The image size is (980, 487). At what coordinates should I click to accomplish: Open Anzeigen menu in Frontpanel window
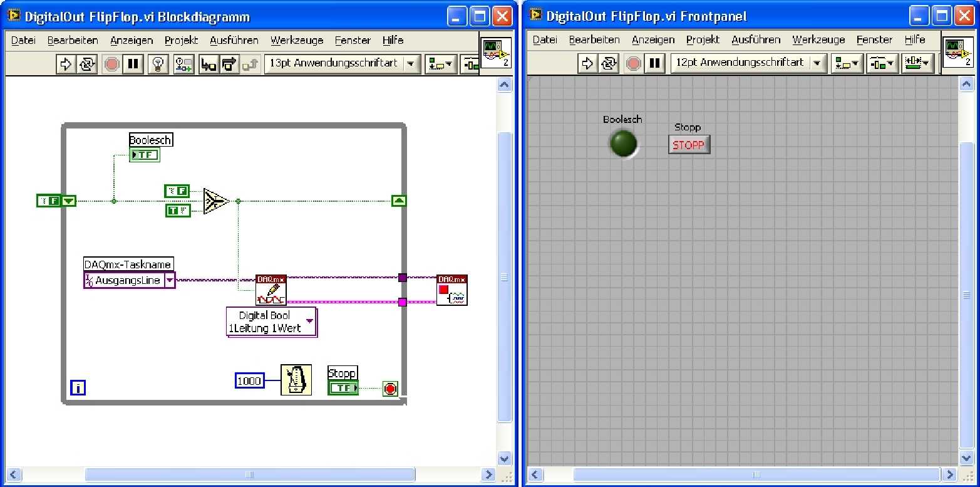653,39
